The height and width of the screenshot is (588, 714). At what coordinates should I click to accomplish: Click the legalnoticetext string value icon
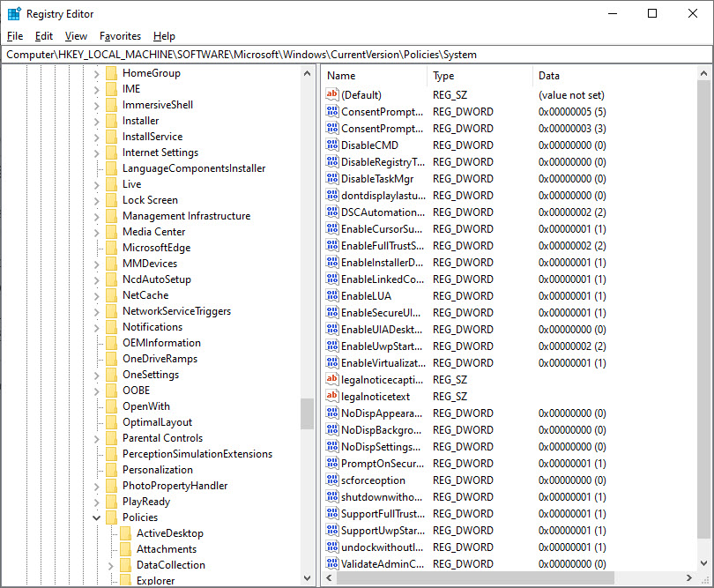point(332,397)
